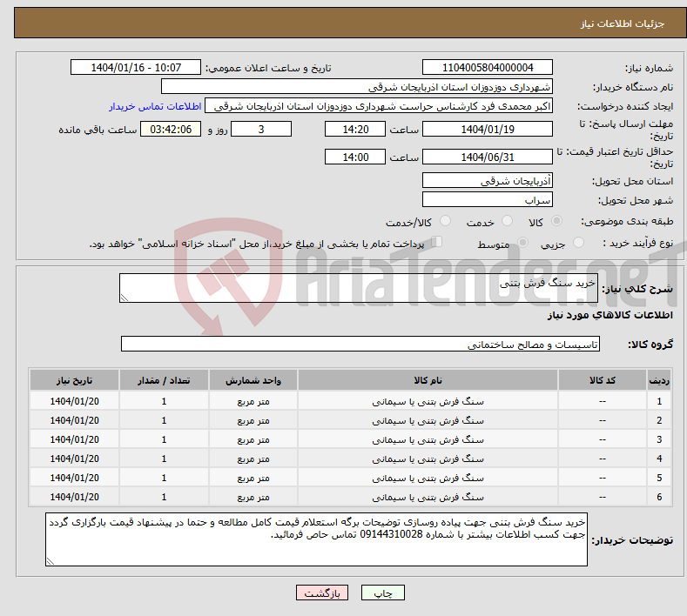This screenshot has width=687, height=616.
Task: Click the تعداد / مقدار column header
Action: point(164,380)
